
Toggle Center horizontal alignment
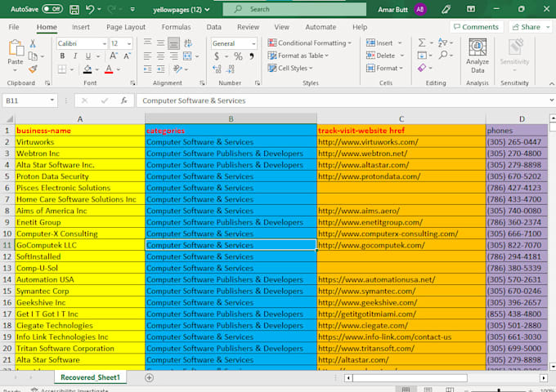(x=160, y=56)
